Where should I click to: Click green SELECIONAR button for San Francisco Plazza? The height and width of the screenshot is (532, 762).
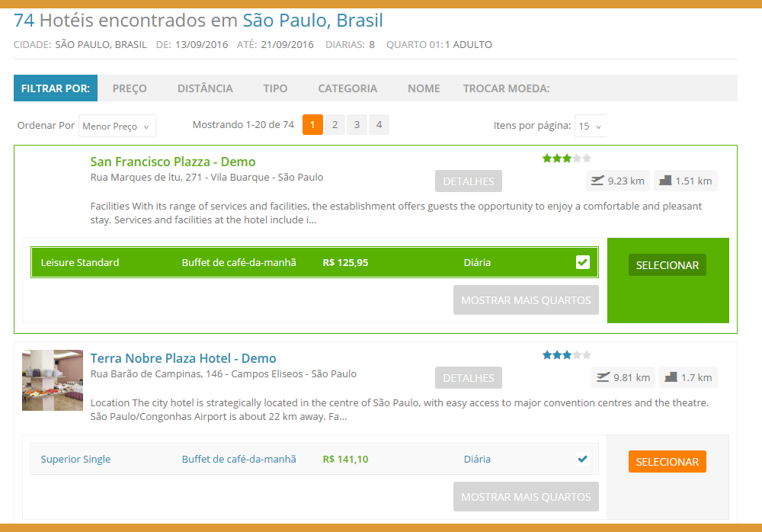click(668, 265)
